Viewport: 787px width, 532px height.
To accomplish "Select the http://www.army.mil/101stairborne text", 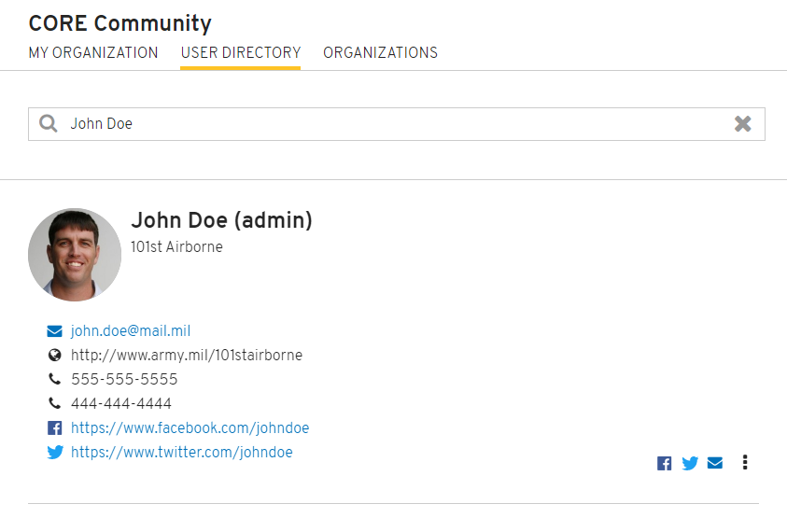I will (x=187, y=356).
